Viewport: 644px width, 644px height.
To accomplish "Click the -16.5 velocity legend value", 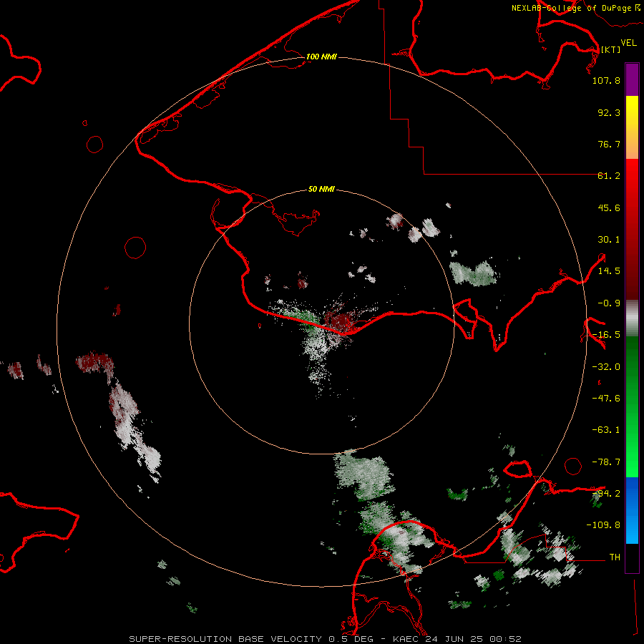I will coord(606,335).
